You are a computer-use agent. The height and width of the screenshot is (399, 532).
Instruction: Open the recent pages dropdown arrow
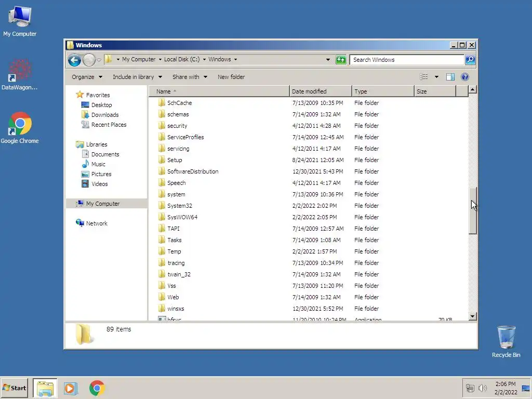[99, 60]
